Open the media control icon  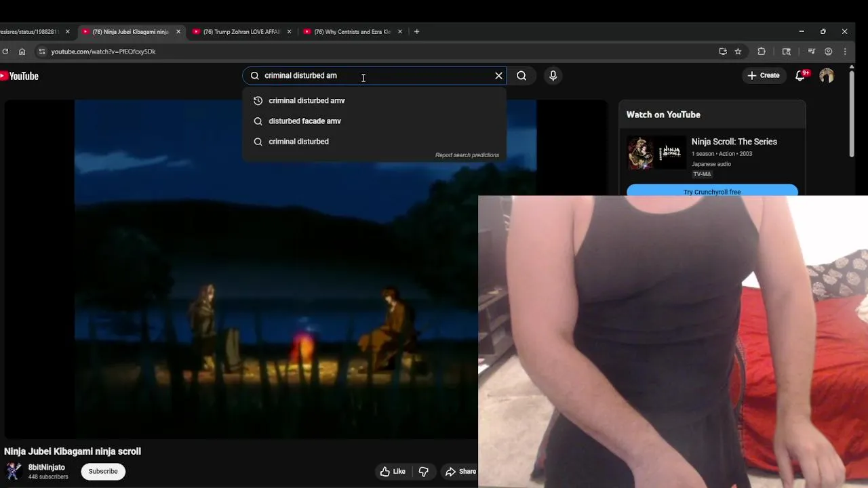(812, 52)
